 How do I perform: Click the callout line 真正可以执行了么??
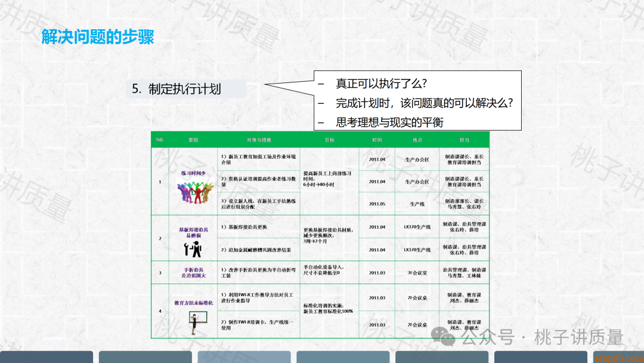tap(382, 83)
